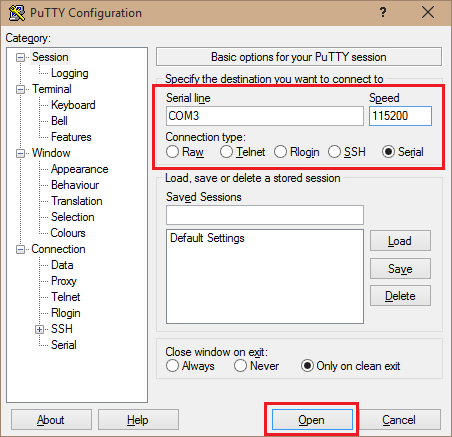
Task: Focus the Speed input field
Action: point(400,116)
